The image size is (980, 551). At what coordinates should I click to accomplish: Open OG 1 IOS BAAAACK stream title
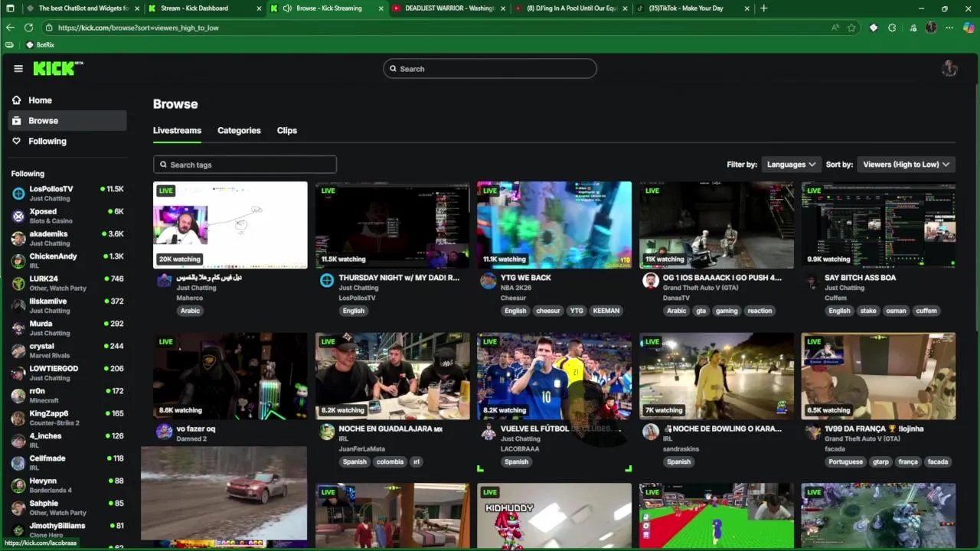(722, 278)
